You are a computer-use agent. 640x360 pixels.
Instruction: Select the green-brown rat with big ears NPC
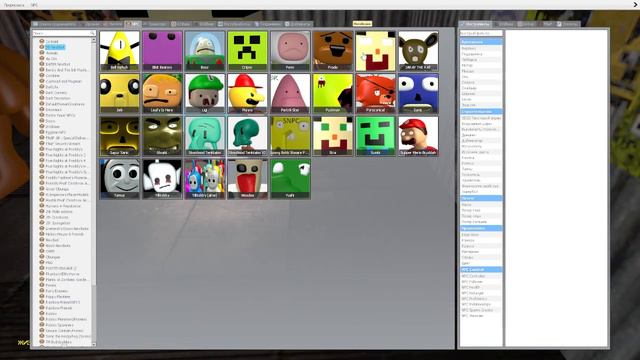coord(418,51)
